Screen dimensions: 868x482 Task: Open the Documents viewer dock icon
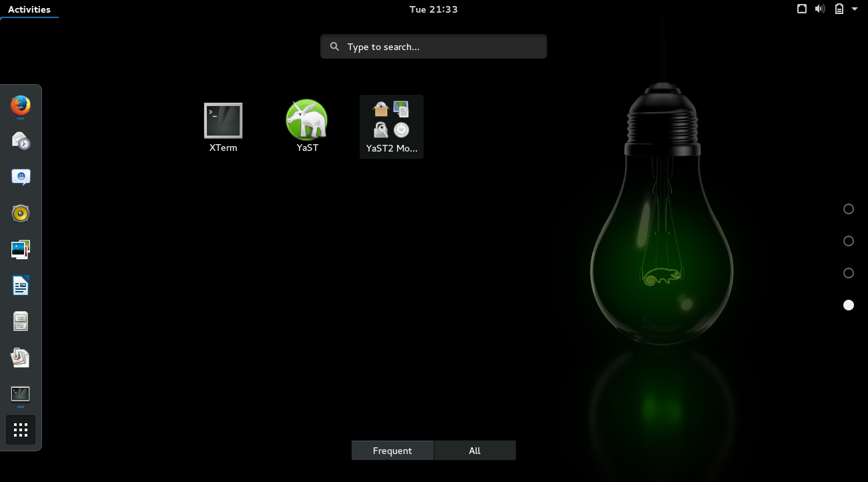click(x=21, y=358)
